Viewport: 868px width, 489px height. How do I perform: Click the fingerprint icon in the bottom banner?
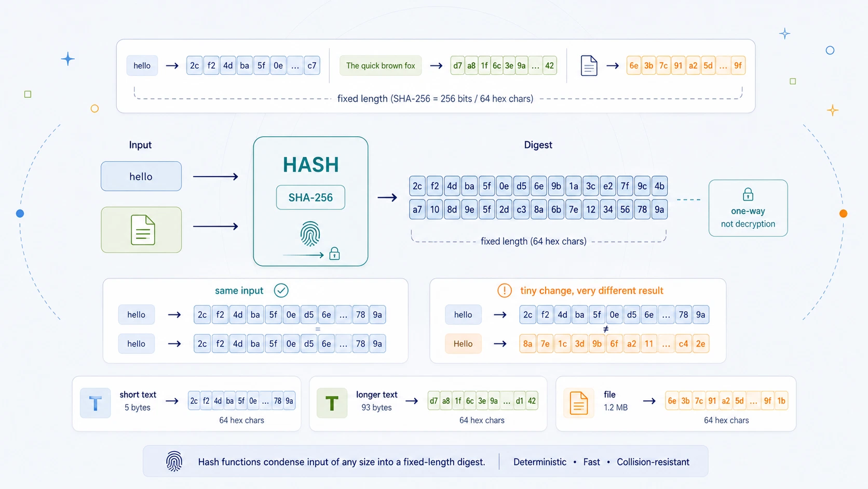click(174, 461)
